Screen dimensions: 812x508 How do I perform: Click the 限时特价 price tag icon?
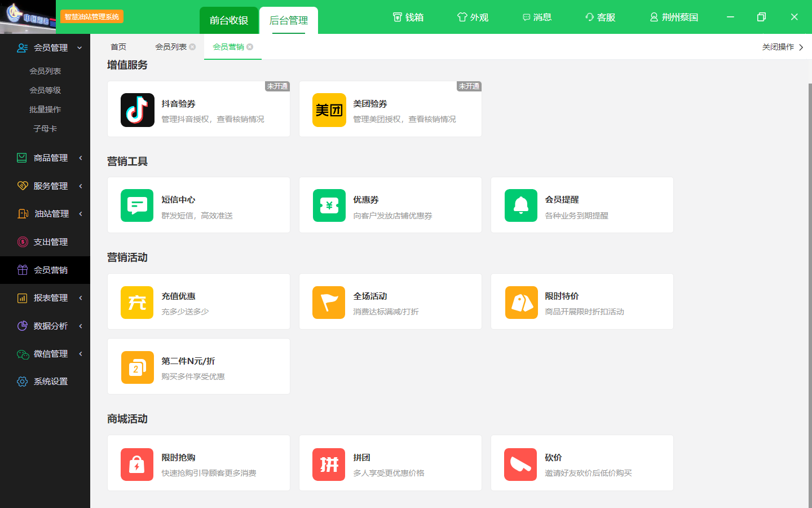coord(522,303)
